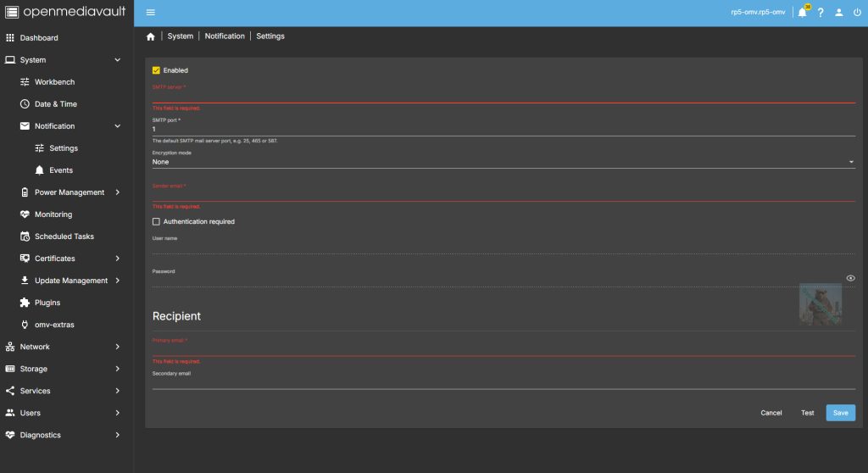868x473 pixels.
Task: Open the notifications bell icon
Action: pyautogui.click(x=802, y=13)
